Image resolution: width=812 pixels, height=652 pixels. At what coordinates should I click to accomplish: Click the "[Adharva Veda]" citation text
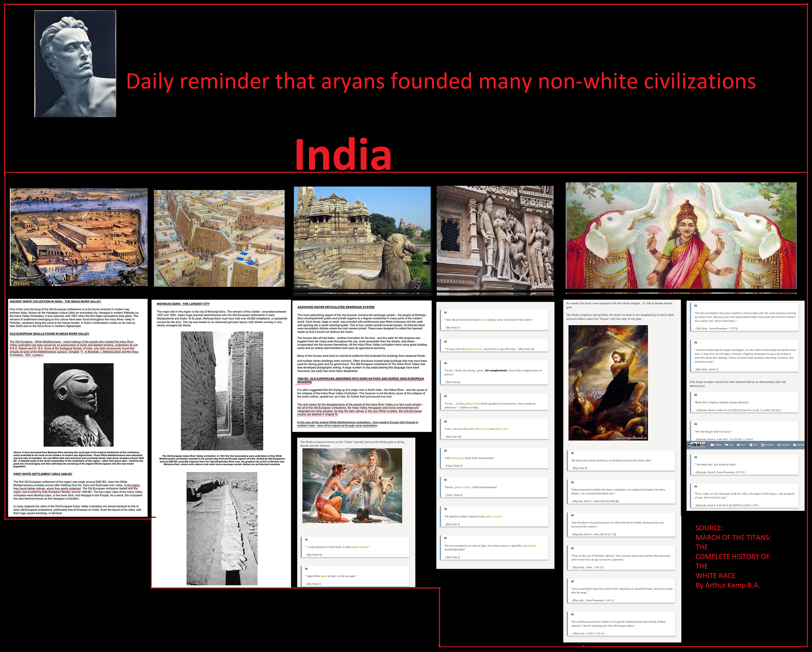coord(468,407)
